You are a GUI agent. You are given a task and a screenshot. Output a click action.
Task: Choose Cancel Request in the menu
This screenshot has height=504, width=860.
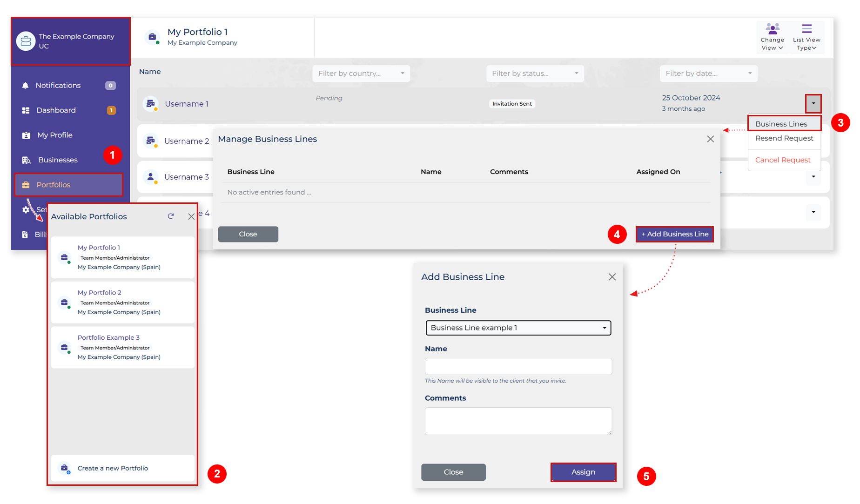click(x=783, y=160)
